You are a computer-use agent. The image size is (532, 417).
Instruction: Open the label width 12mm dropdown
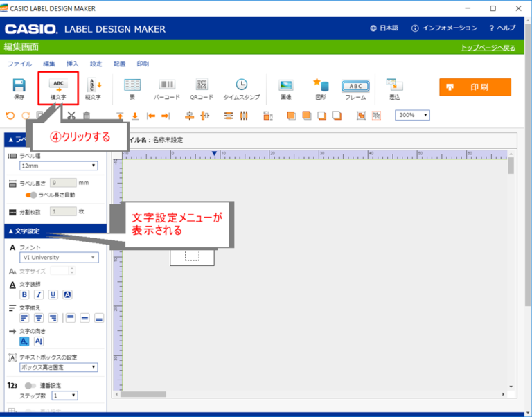(x=58, y=166)
